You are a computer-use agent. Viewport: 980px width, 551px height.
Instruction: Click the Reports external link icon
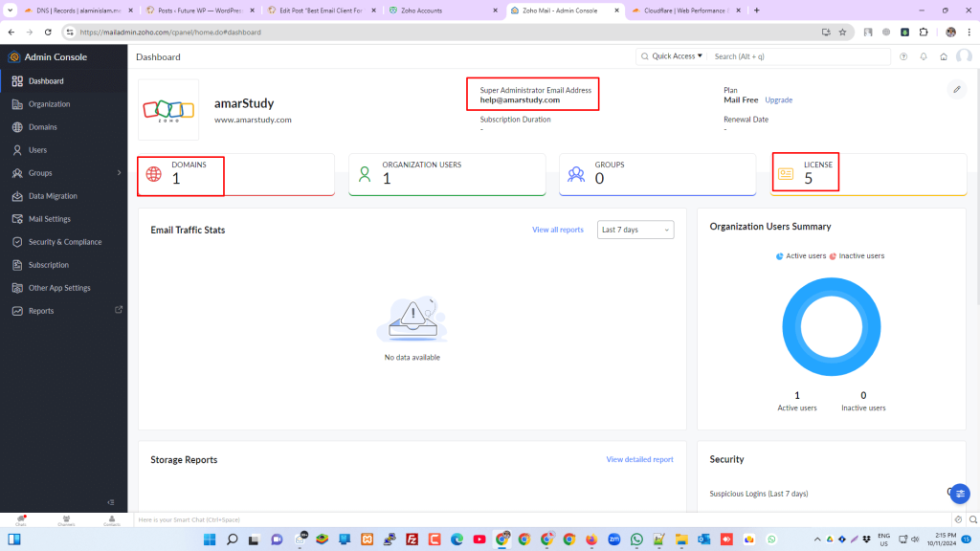click(118, 310)
